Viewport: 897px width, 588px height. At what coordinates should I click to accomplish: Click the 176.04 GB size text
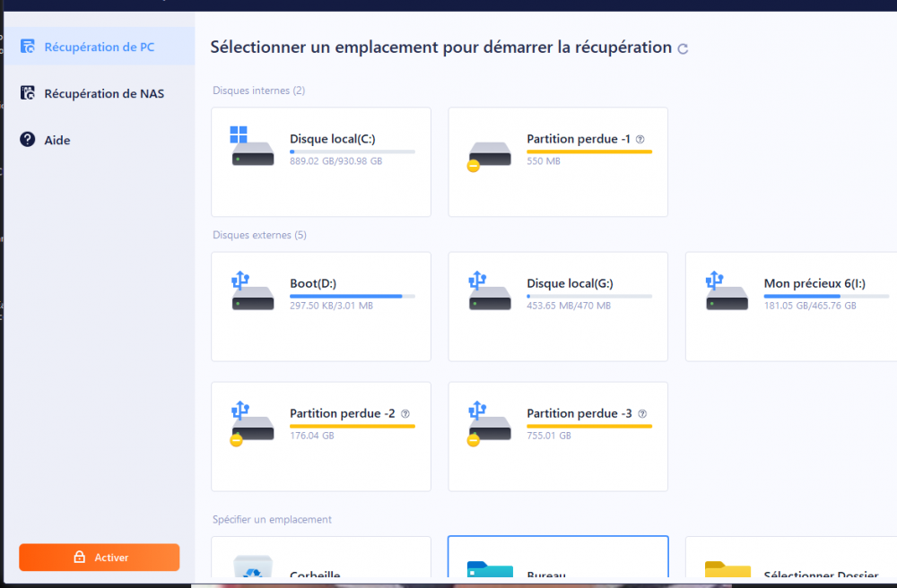pyautogui.click(x=312, y=436)
